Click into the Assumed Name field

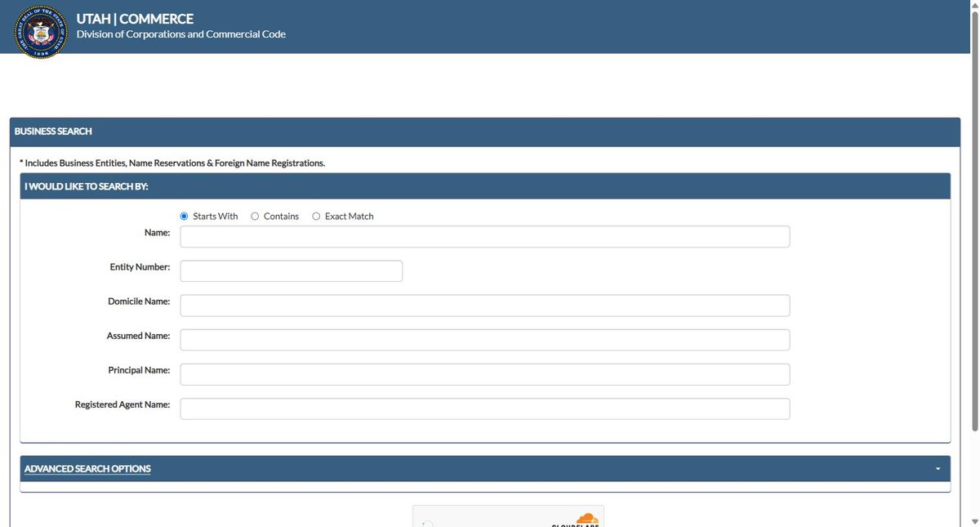click(484, 340)
